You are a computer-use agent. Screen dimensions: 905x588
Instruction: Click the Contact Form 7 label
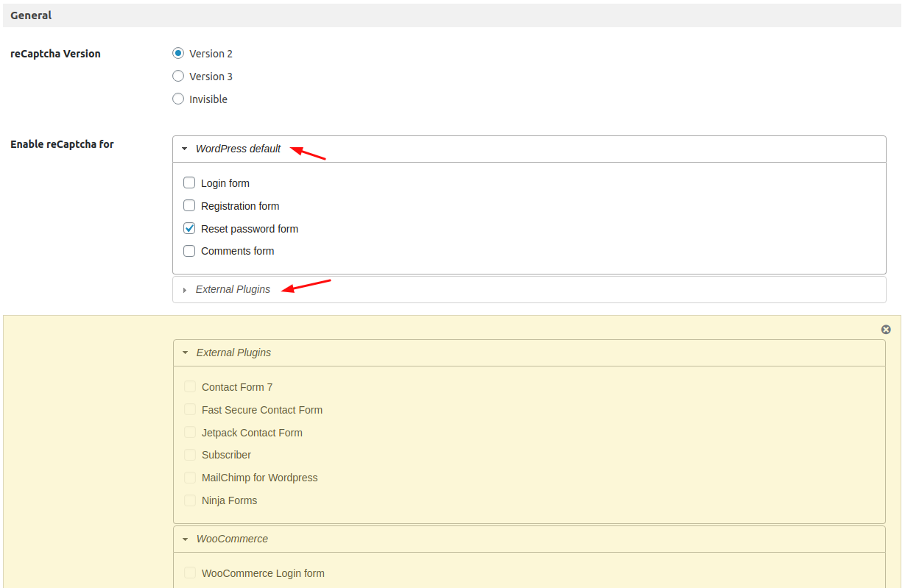click(x=237, y=387)
